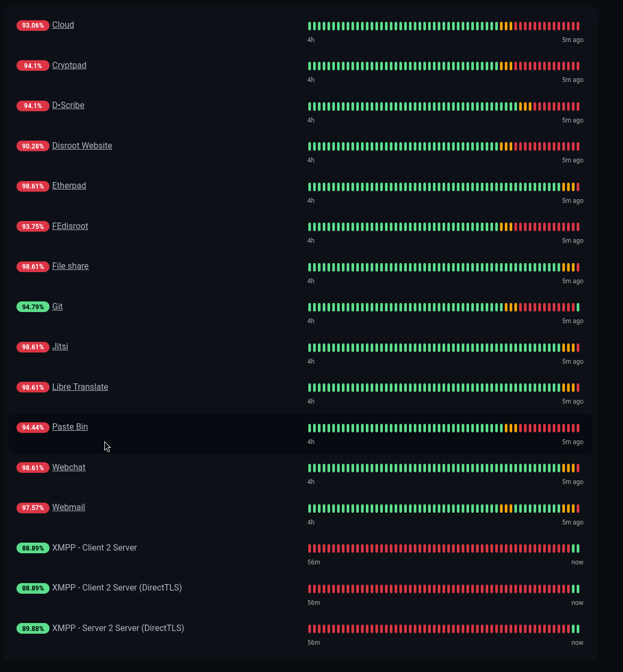The image size is (623, 672).
Task: Open the Jitsi link
Action: pyautogui.click(x=60, y=347)
